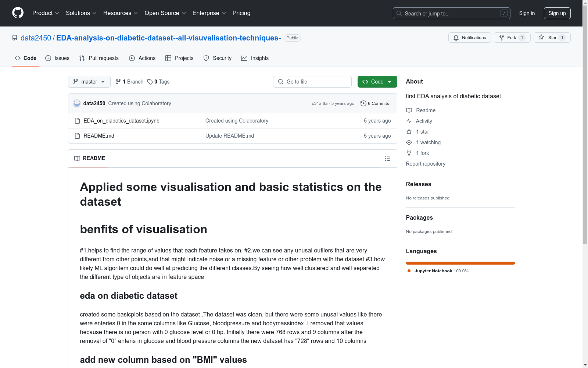This screenshot has height=368, width=588.
Task: Click the Star icon button
Action: [x=552, y=38]
